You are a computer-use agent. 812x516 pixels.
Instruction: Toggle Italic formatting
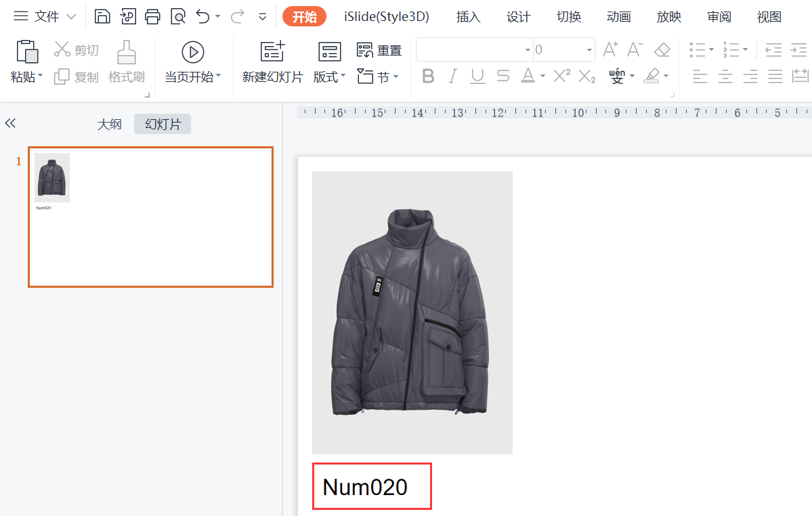coord(453,76)
